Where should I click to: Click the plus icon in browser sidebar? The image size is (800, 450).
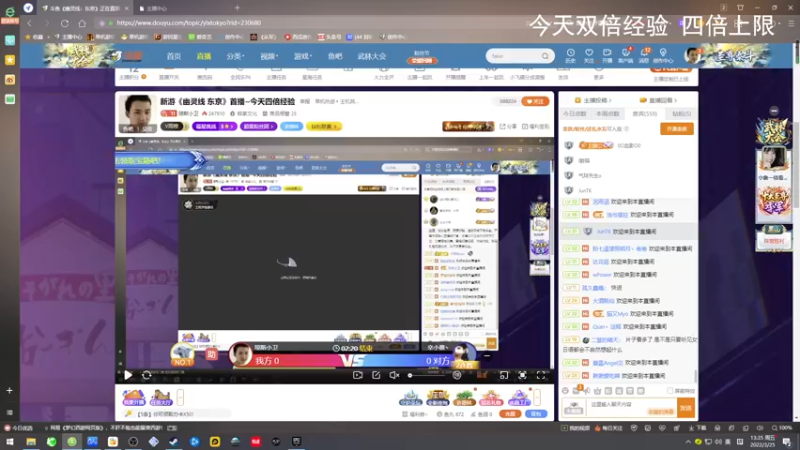point(9,390)
